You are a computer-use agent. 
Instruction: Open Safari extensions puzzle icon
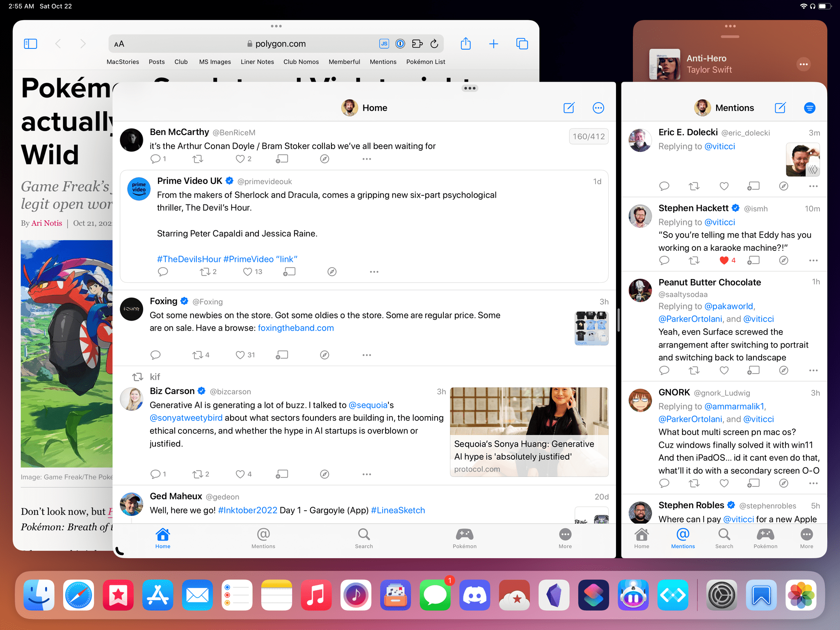coord(417,44)
